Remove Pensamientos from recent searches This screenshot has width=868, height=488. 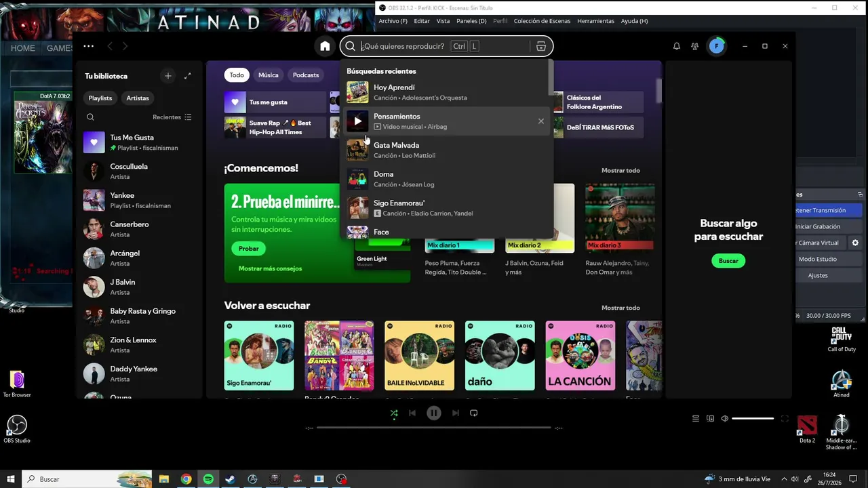click(541, 121)
